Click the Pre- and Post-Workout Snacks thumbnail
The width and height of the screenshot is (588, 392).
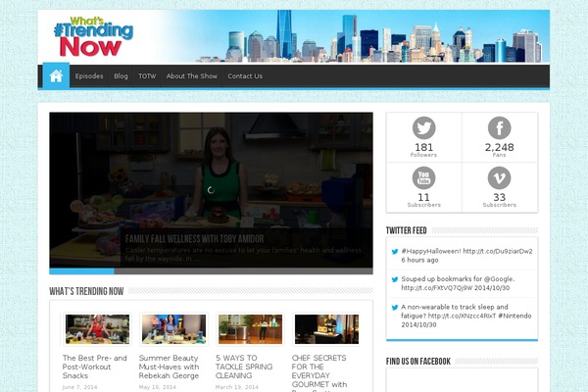97,329
